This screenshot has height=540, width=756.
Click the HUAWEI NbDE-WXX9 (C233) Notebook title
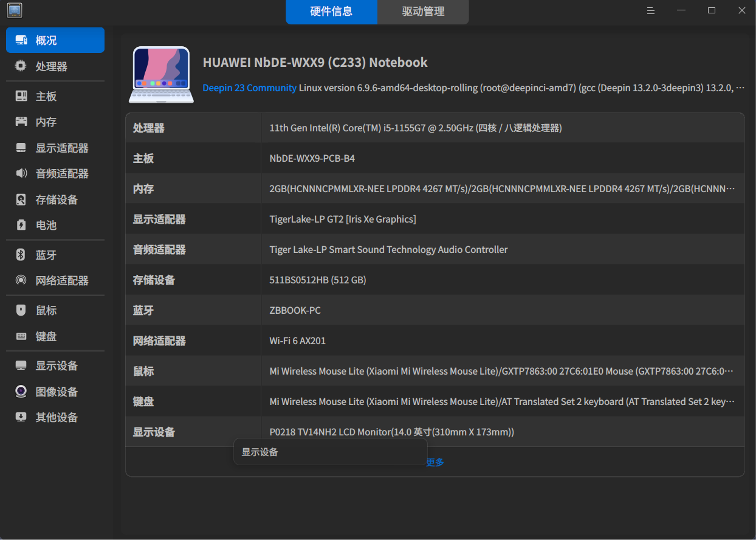pyautogui.click(x=315, y=62)
